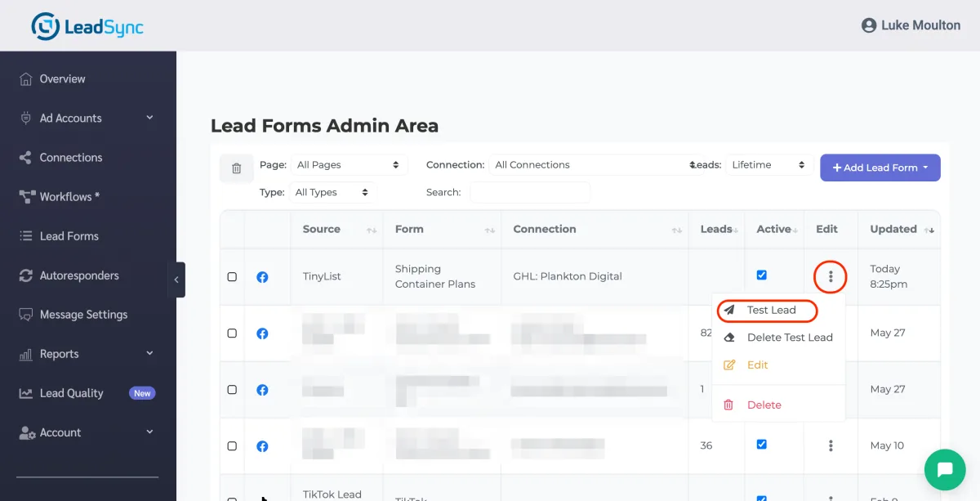The width and height of the screenshot is (980, 501).
Task: Sort by Leads column arrow
Action: coord(736,230)
